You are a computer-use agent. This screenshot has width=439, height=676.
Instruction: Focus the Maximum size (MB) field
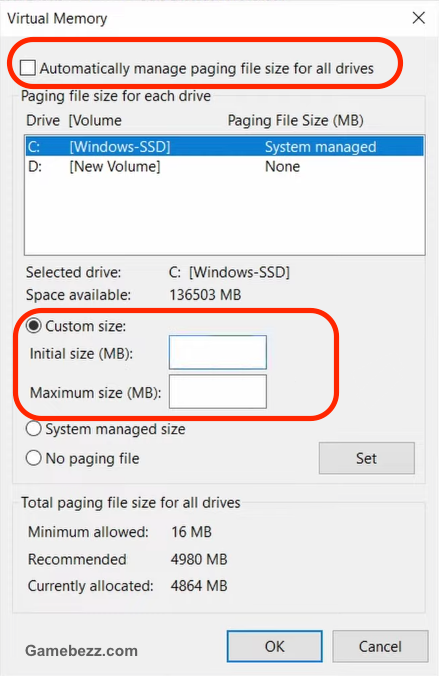(218, 391)
